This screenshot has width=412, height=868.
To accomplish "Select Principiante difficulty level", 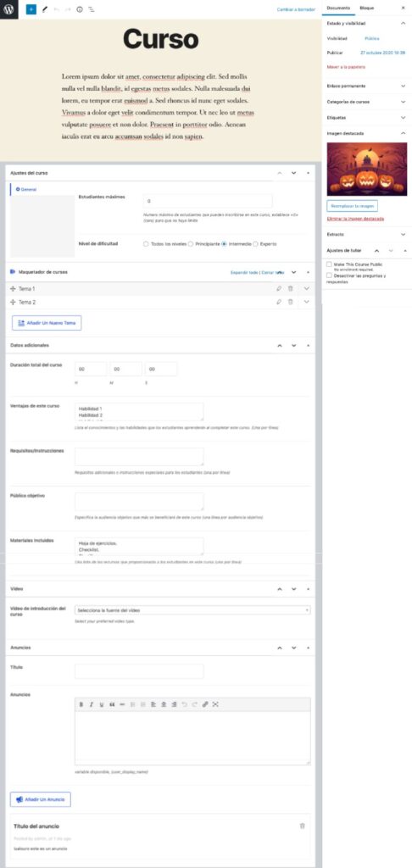I will coord(191,243).
